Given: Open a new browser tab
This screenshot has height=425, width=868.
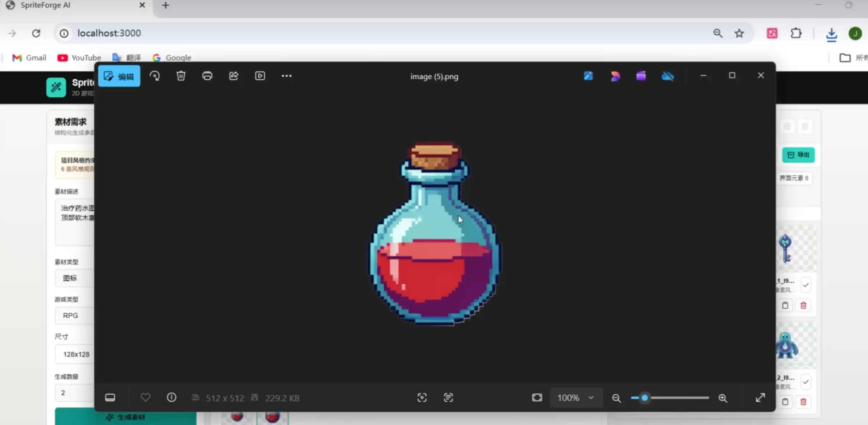Looking at the screenshot, I should [x=165, y=5].
